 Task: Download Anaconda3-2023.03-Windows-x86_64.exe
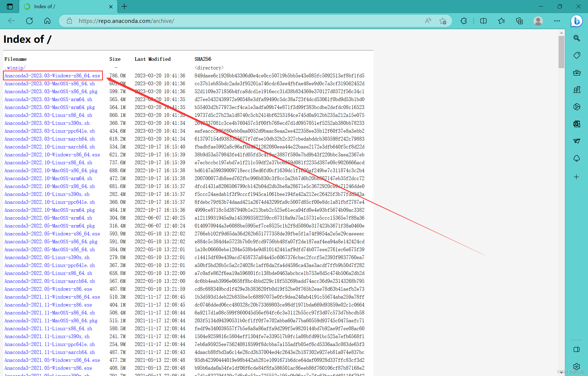point(52,76)
